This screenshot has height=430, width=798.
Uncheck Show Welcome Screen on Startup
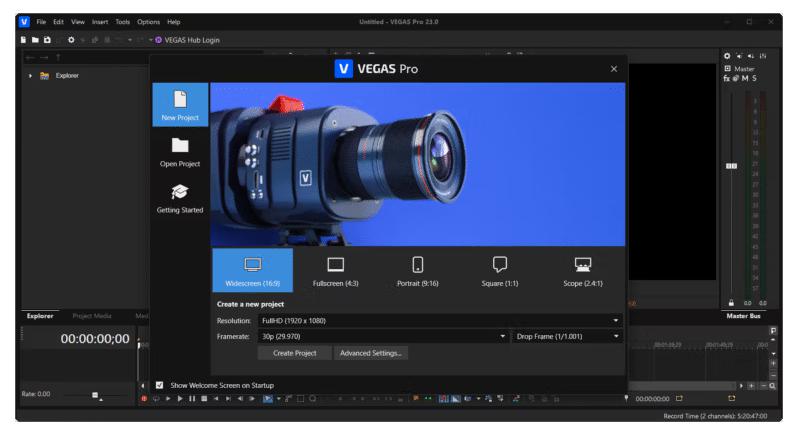coord(159,385)
